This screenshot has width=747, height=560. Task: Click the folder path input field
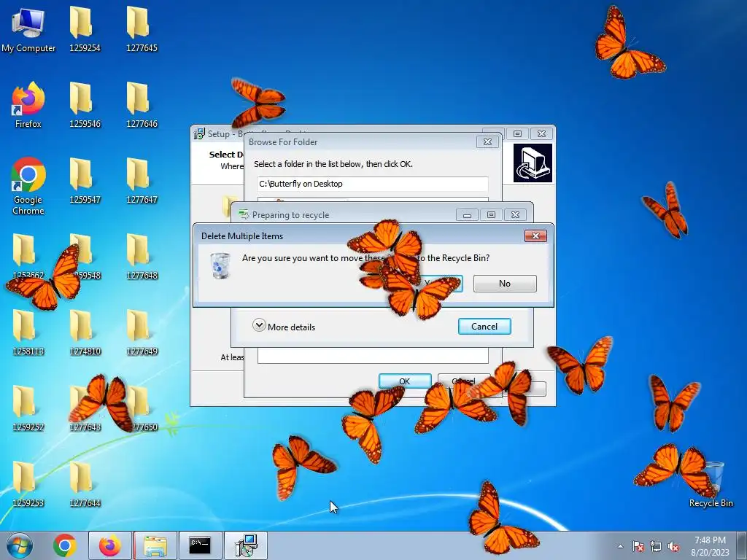coord(373,184)
